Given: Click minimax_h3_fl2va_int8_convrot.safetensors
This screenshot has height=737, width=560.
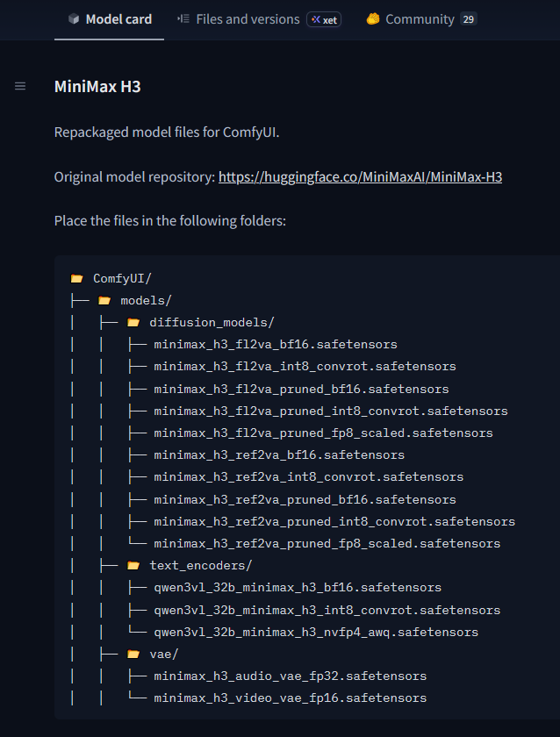Looking at the screenshot, I should pyautogui.click(x=305, y=367).
